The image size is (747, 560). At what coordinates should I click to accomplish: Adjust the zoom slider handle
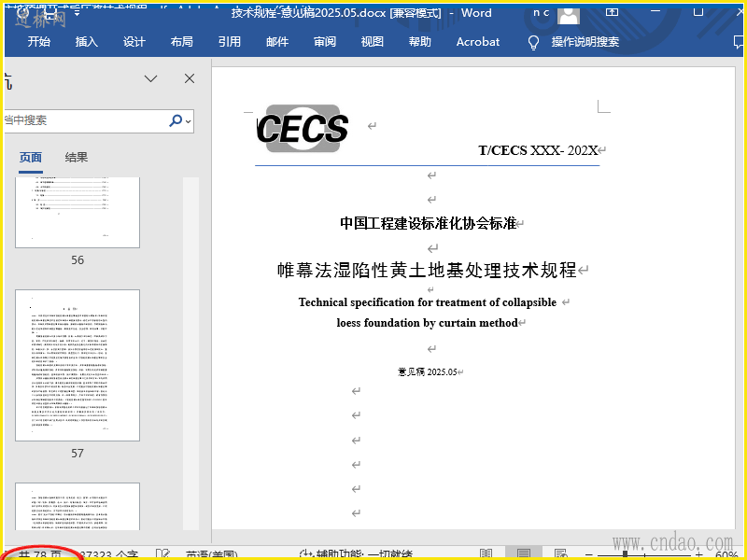pyautogui.click(x=625, y=555)
